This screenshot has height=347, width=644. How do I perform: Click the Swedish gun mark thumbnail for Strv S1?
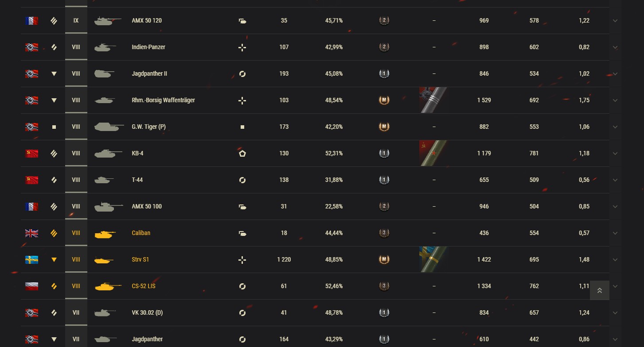433,259
